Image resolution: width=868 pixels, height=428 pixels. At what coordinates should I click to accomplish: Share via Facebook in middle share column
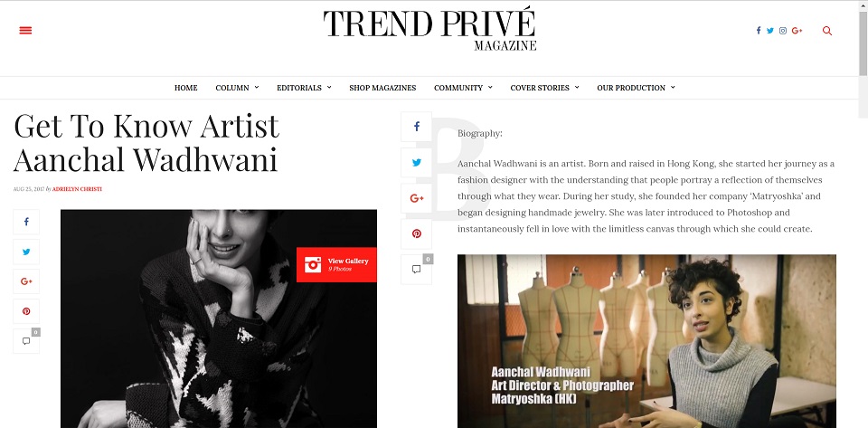click(416, 127)
